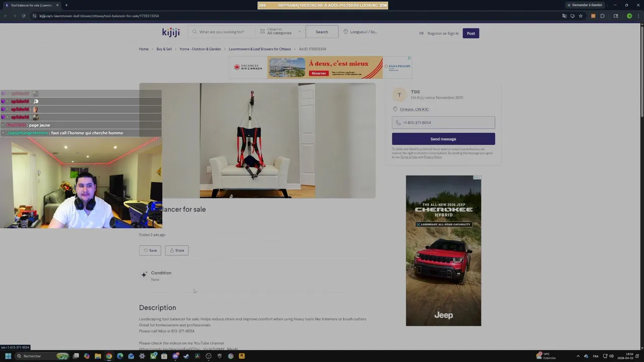This screenshot has height=362, width=644.
Task: Close the Air Canada ad via AdChoices icon
Action: 410,58
